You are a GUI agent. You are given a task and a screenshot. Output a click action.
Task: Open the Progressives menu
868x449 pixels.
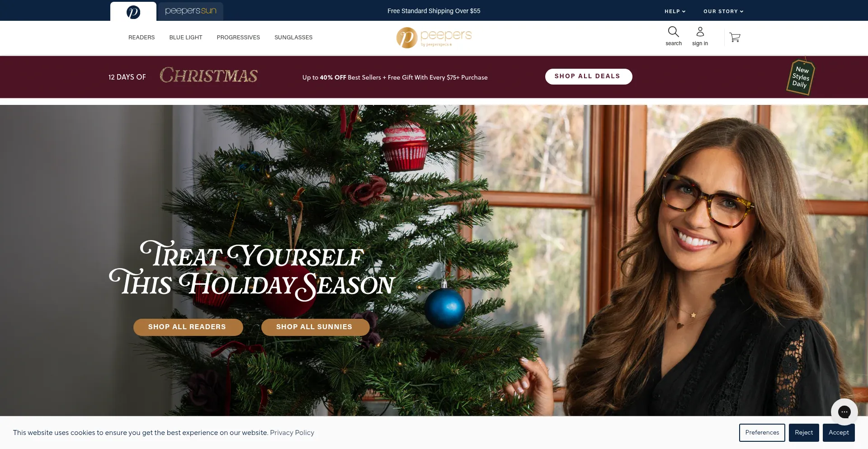pos(238,38)
